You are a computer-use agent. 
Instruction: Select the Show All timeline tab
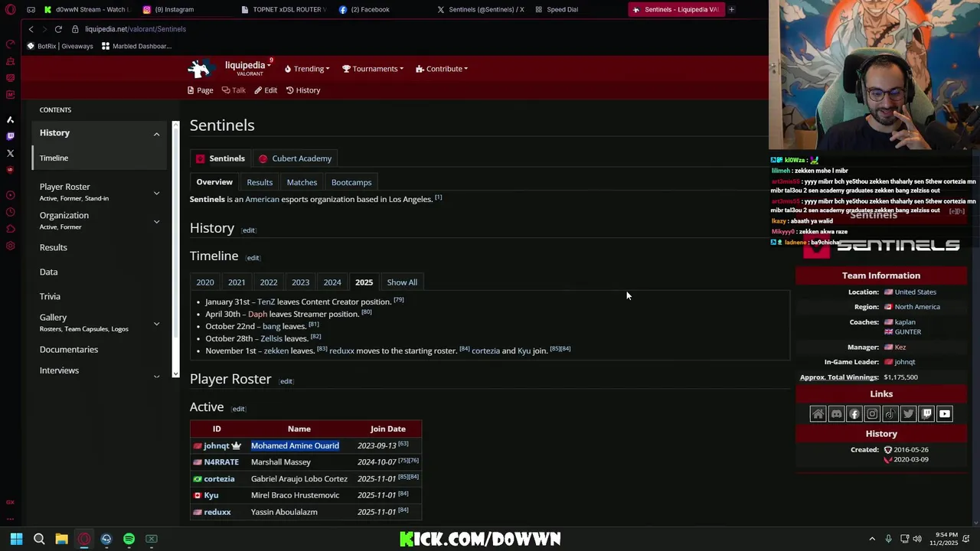tap(402, 282)
